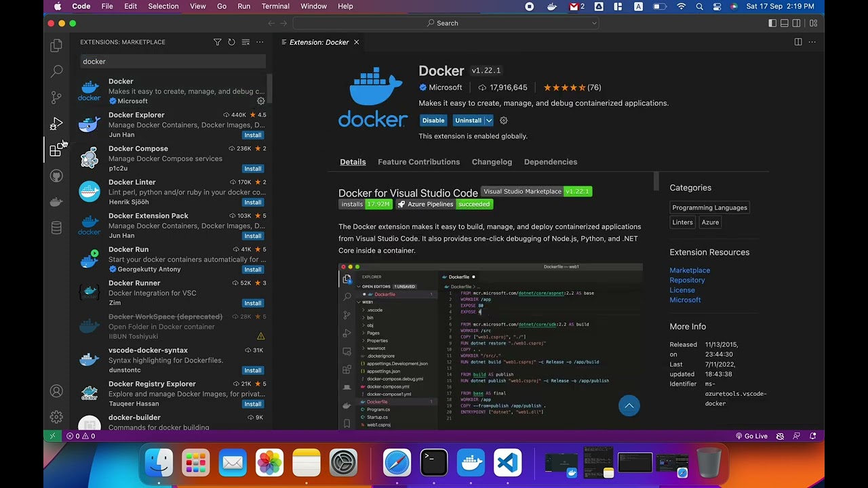Click the filter extensions funnel icon
Image resolution: width=868 pixels, height=488 pixels.
point(217,42)
